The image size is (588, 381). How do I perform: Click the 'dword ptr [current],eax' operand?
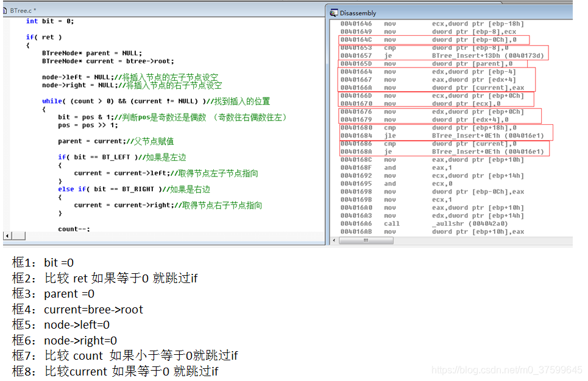[478, 88]
